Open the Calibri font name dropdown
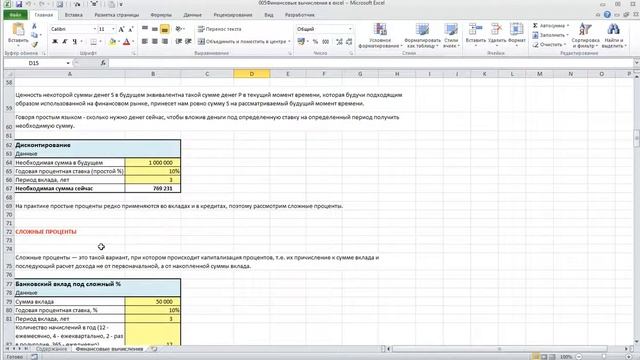The height and width of the screenshot is (360, 640). [x=95, y=29]
